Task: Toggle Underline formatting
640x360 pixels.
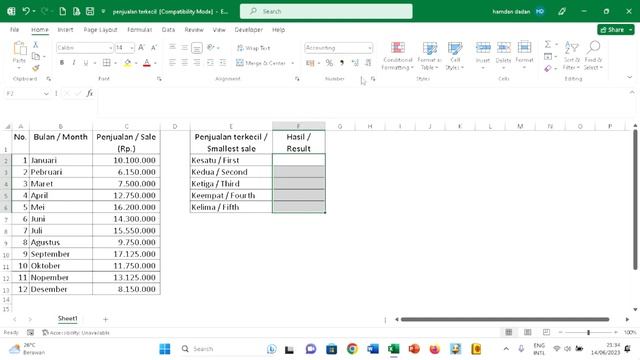Action: pyautogui.click(x=86, y=63)
